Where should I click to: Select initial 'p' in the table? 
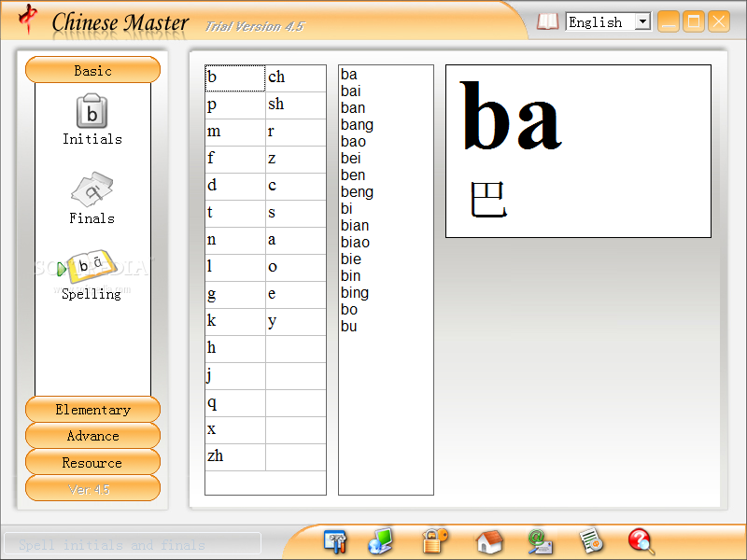click(x=235, y=105)
